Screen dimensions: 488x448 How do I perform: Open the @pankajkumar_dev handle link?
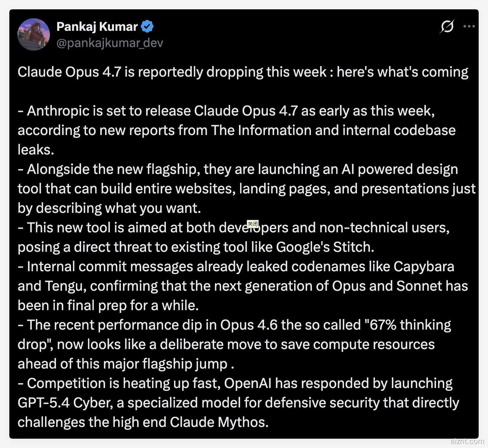[110, 43]
